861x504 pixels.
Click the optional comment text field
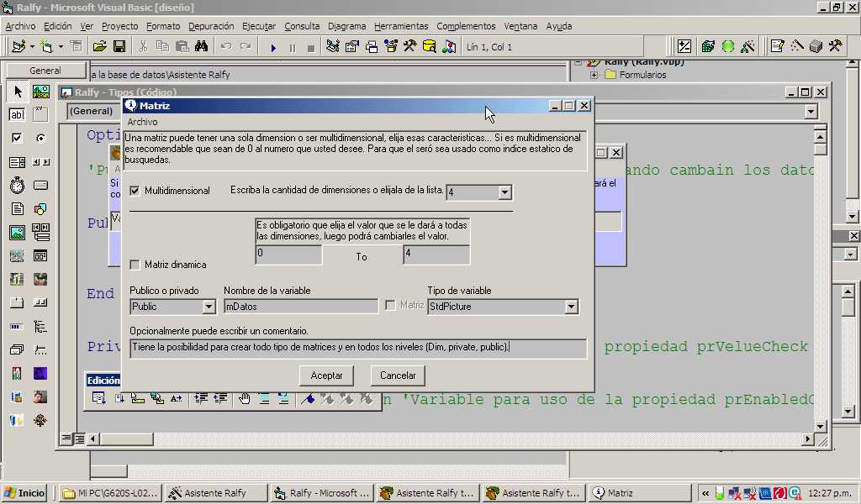point(358,349)
